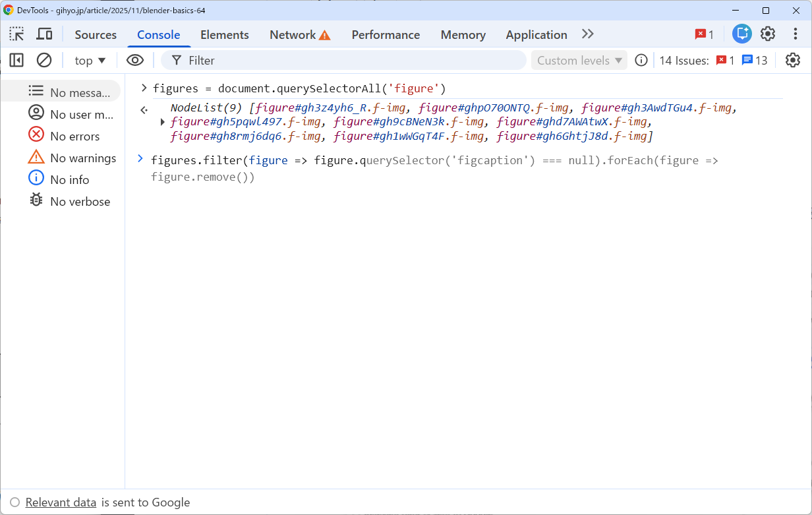Viewport: 812px width, 515px height.
Task: Activate the inspect element picker icon
Action: 17,34
